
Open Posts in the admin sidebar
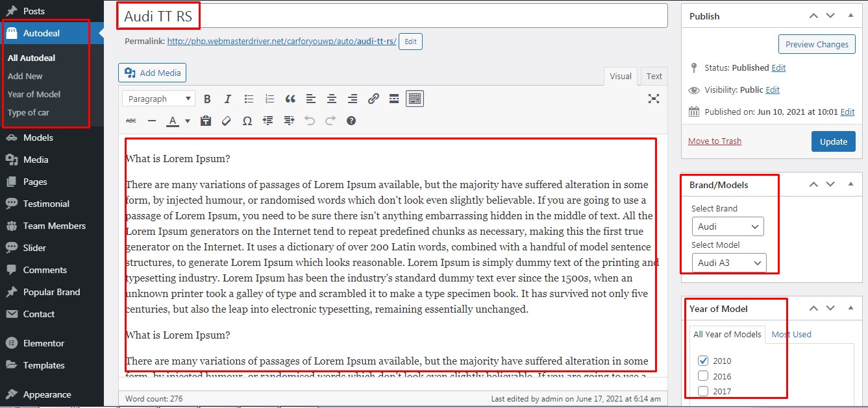(52, 11)
